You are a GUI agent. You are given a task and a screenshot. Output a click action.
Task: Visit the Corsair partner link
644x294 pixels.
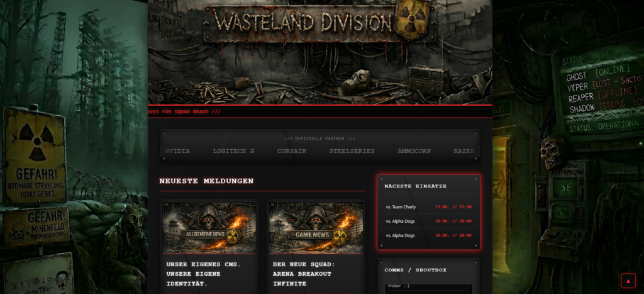click(292, 151)
